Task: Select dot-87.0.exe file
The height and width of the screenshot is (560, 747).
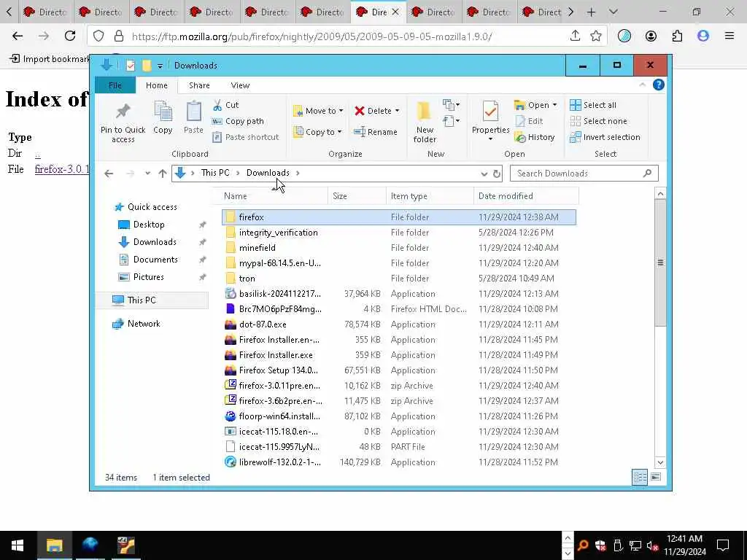Action: [263, 324]
